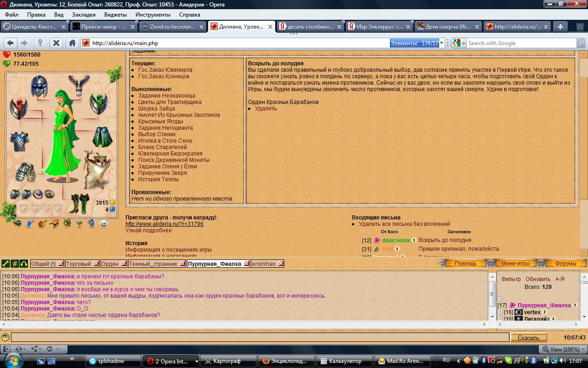Viewport: 588px width, 368px height.
Task: Open the Виджеты menu
Action: (x=115, y=14)
